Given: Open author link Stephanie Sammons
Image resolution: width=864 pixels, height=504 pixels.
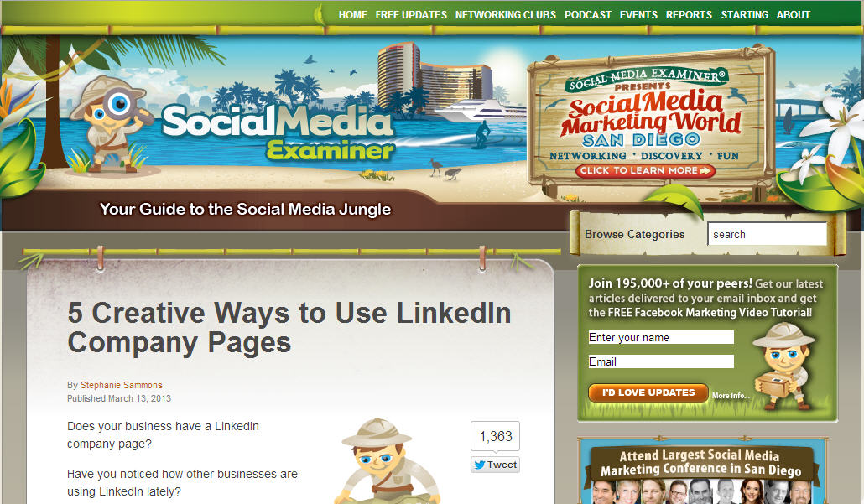Looking at the screenshot, I should (x=122, y=385).
